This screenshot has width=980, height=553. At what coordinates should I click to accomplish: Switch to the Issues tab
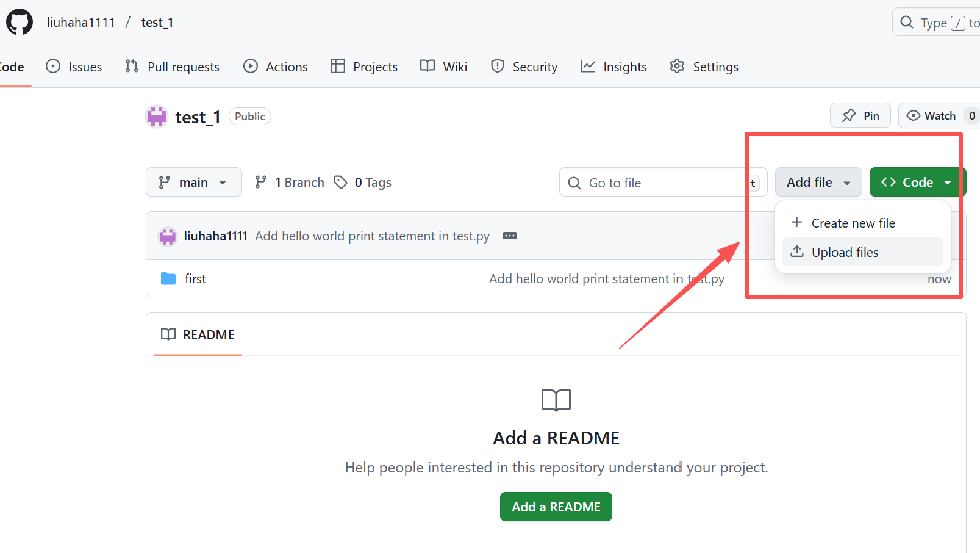[74, 67]
